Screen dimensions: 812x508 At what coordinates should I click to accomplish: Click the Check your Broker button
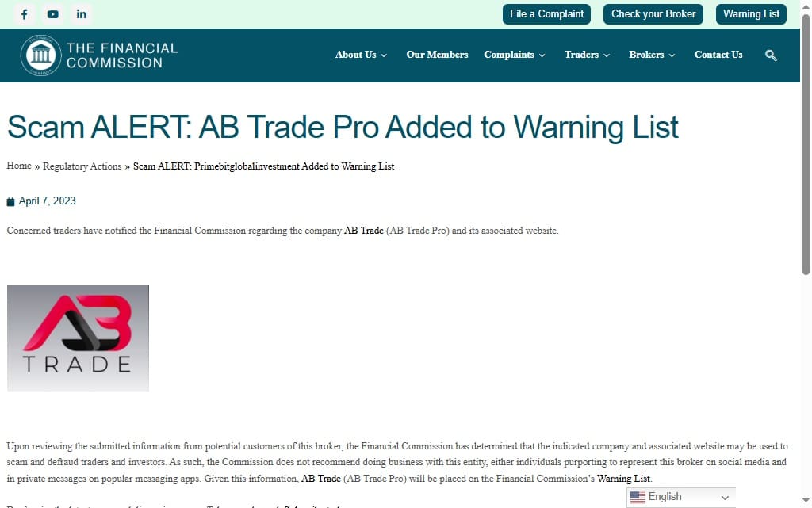[x=653, y=14]
